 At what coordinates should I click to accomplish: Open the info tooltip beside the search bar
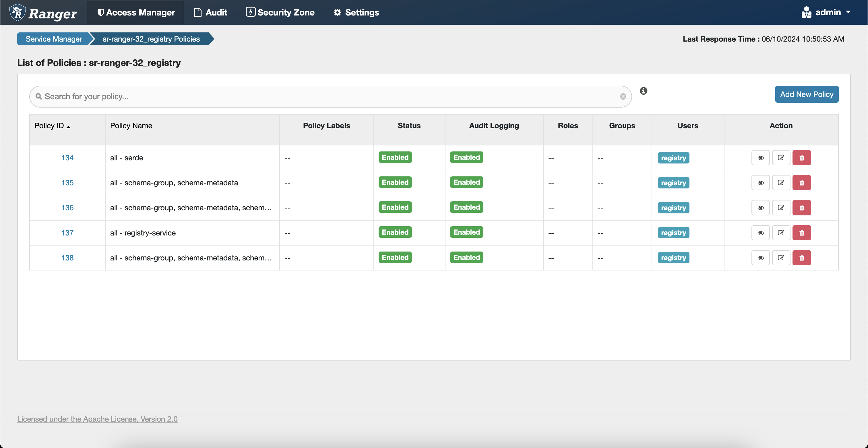643,91
